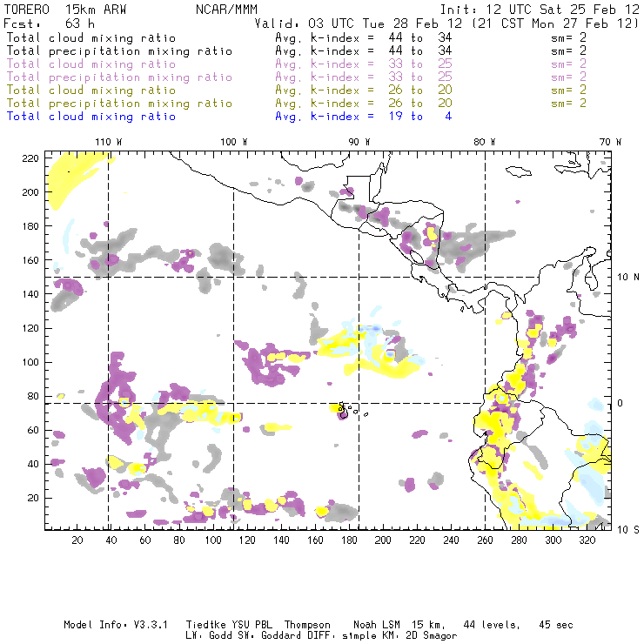This screenshot has width=644, height=644.
Task: Click the black "Total cloud mixing ratio" legend label
Action: [91, 37]
